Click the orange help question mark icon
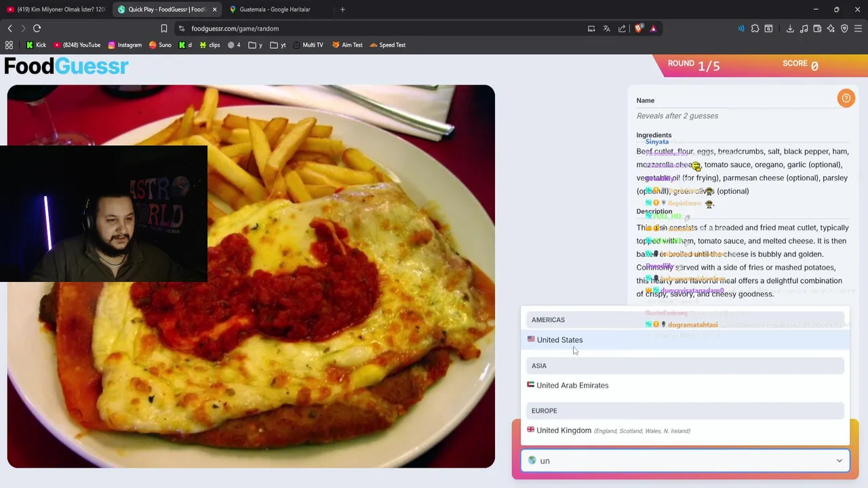The height and width of the screenshot is (488, 868). (x=846, y=98)
